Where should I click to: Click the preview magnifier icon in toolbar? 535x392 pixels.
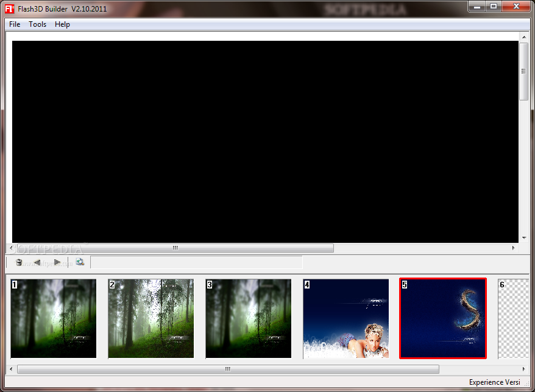coord(80,262)
